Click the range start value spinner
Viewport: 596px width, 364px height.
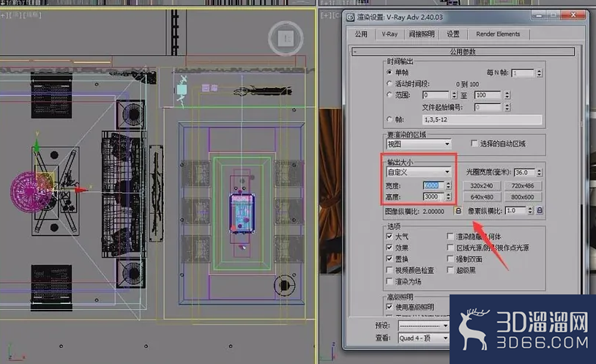click(454, 94)
